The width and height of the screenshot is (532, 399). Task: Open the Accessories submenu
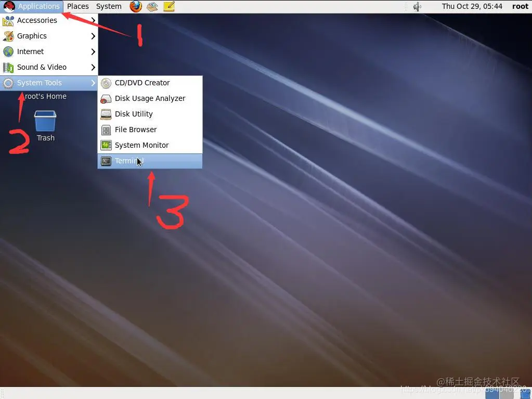point(49,20)
